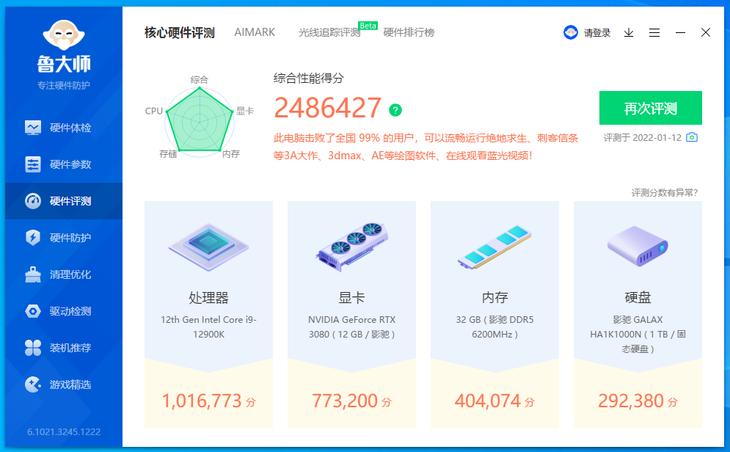This screenshot has width=730, height=452.
Task: Click the 显卡 card title
Action: (351, 297)
